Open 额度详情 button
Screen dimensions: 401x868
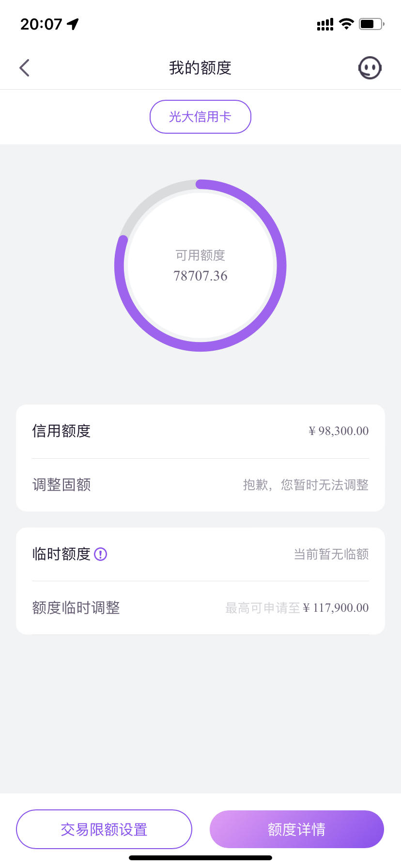pyautogui.click(x=297, y=829)
